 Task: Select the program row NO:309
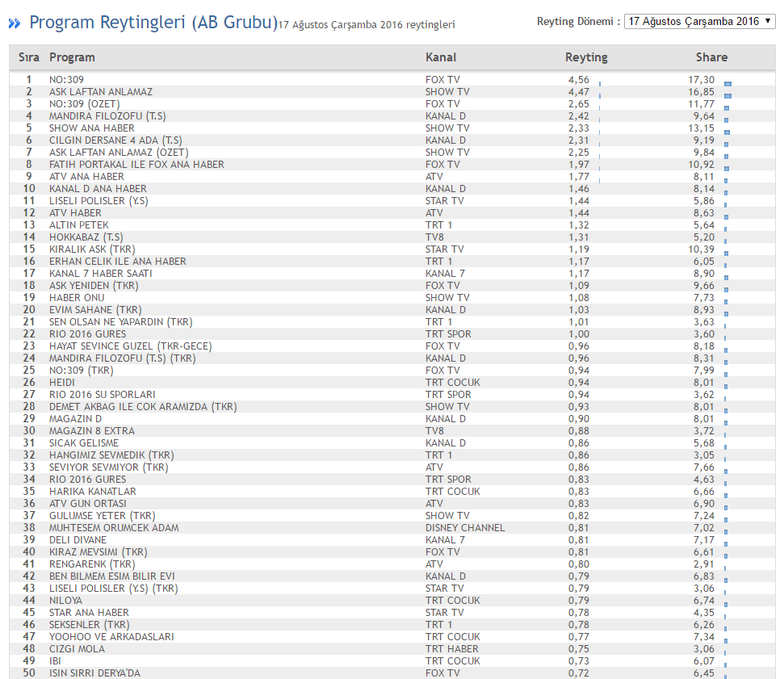[x=392, y=79]
